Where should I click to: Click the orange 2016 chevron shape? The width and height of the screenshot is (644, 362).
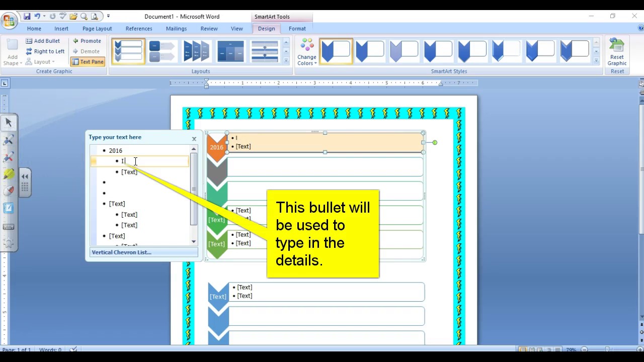pyautogui.click(x=217, y=147)
